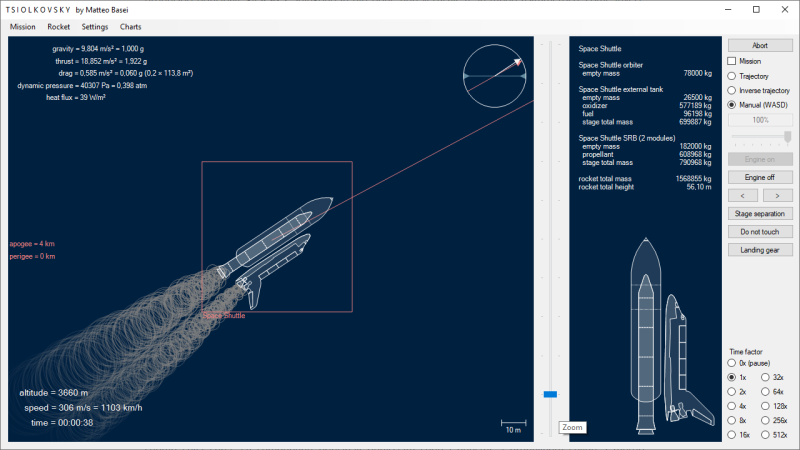Deploy the Landing gear

pyautogui.click(x=760, y=250)
